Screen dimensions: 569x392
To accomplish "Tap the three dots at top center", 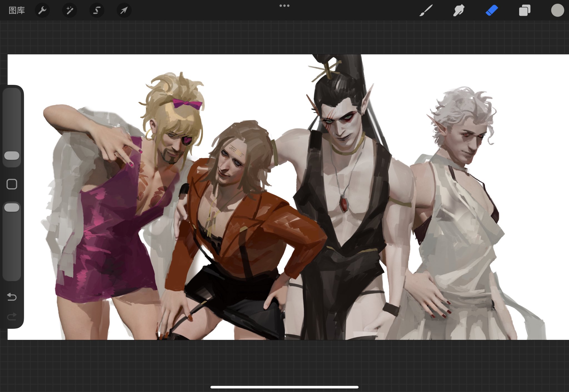I will (x=284, y=6).
